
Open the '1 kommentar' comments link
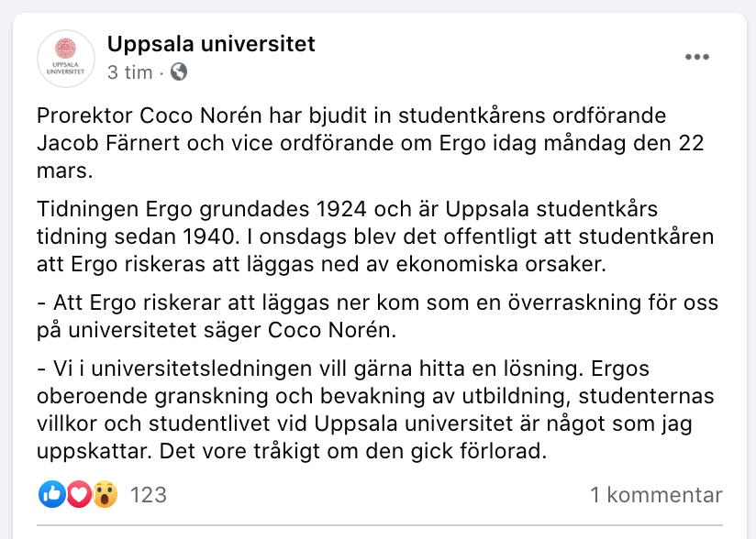click(656, 495)
